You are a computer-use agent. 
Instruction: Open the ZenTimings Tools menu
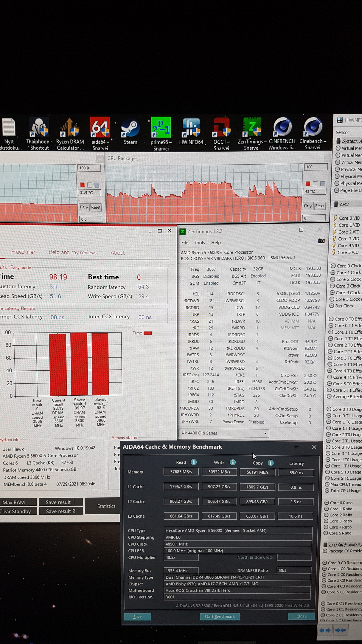point(200,243)
